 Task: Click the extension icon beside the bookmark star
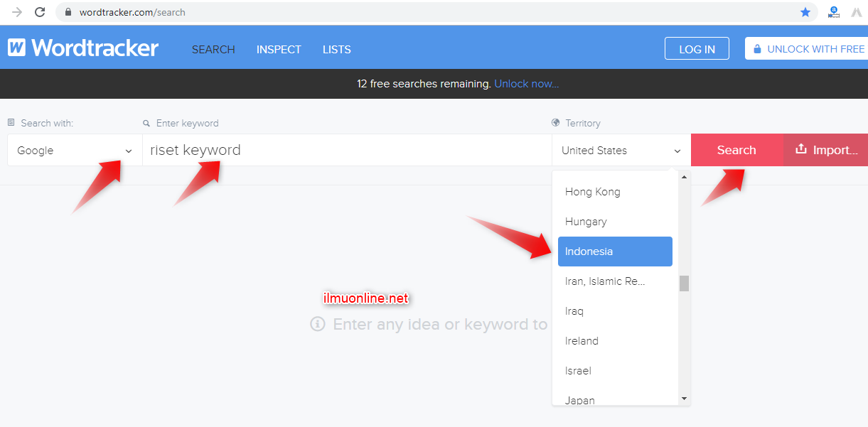(x=834, y=12)
